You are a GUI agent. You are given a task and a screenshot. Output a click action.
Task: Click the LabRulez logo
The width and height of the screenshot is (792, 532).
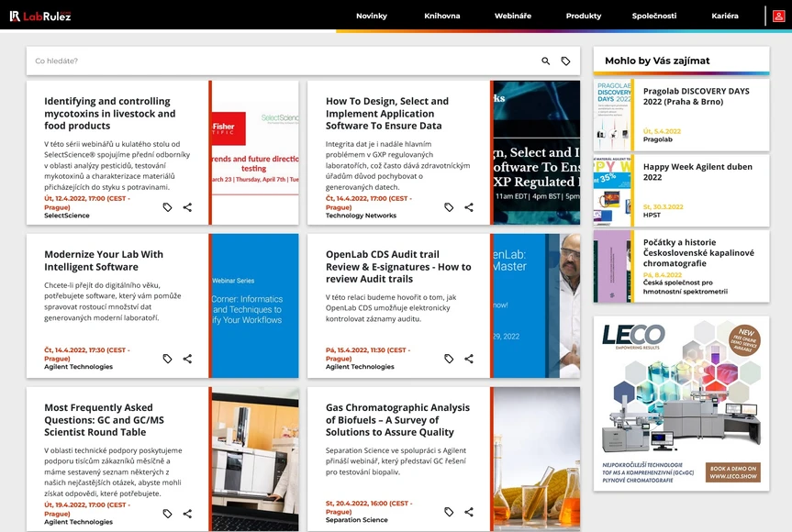coord(40,17)
